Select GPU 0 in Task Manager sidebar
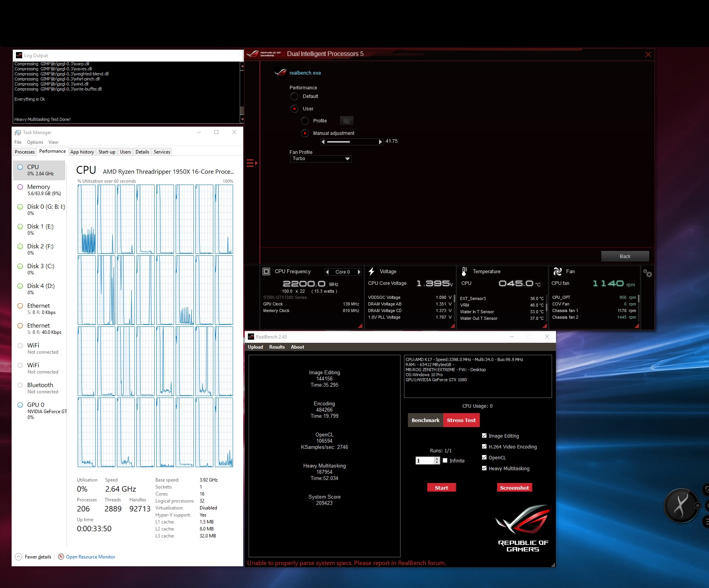Viewport: 709px width, 588px height. (x=39, y=410)
